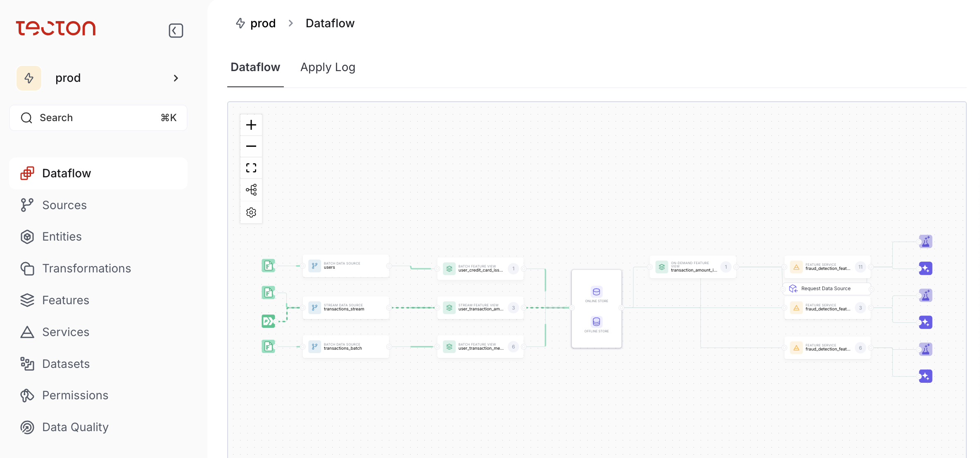Viewport: 980px width, 458px height.
Task: Focus the Search input field
Action: (x=98, y=118)
